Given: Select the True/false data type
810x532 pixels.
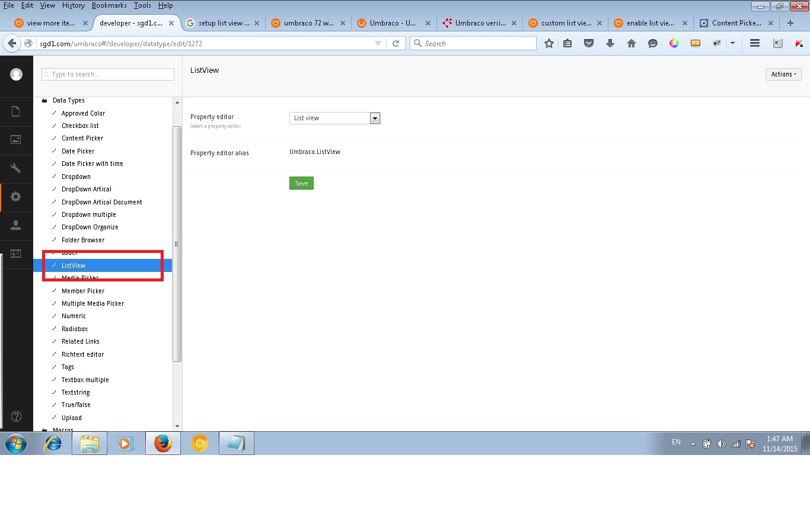Looking at the screenshot, I should click(x=76, y=405).
